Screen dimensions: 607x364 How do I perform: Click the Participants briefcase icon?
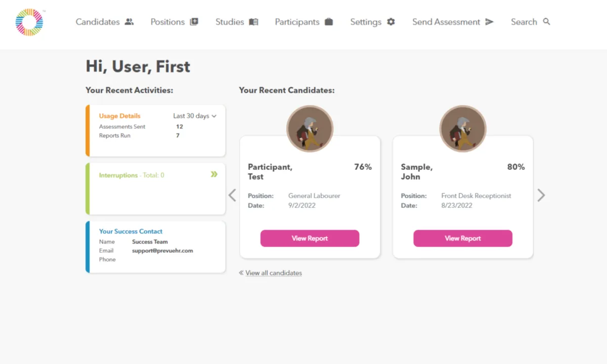click(329, 22)
